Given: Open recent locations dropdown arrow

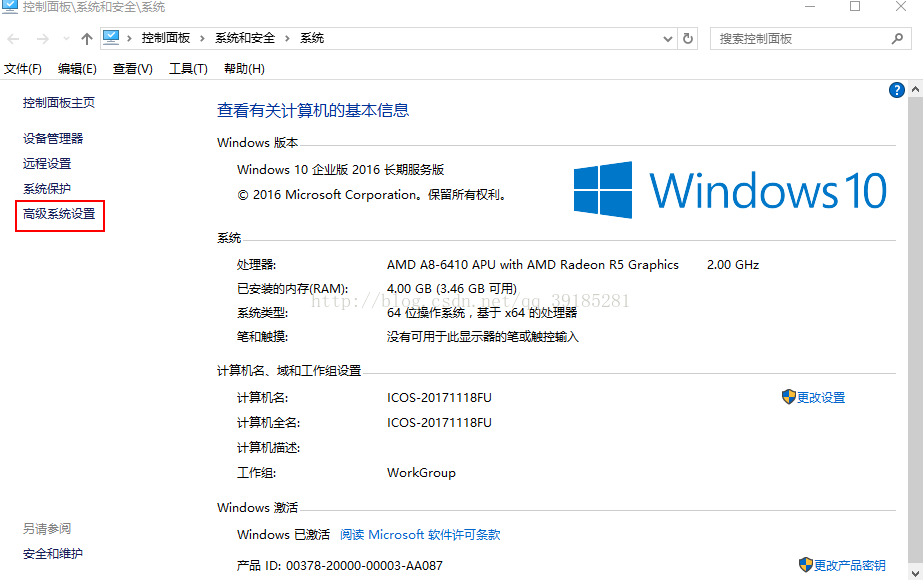Looking at the screenshot, I should [x=67, y=39].
